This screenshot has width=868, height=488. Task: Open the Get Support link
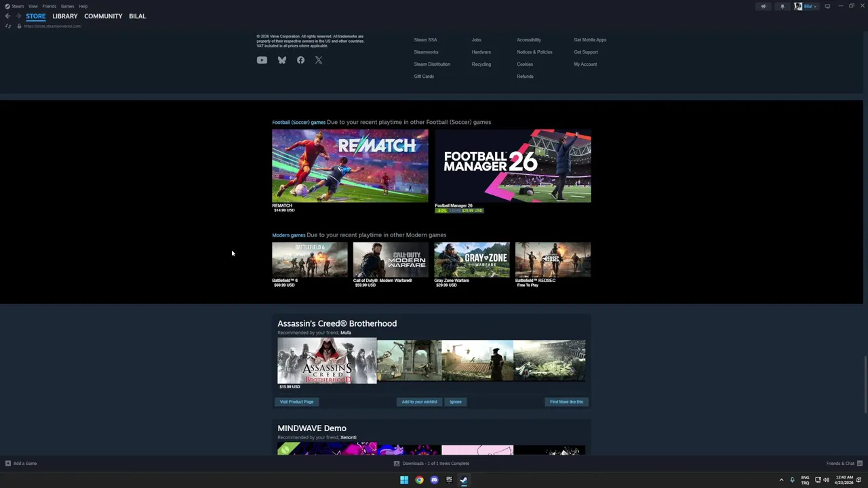pos(586,52)
